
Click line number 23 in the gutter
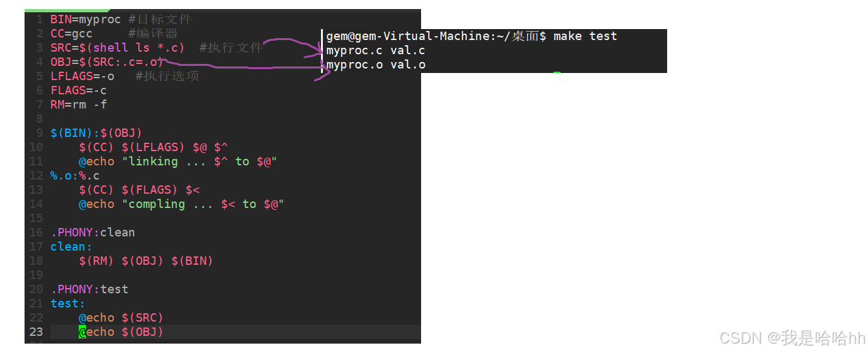[36, 332]
